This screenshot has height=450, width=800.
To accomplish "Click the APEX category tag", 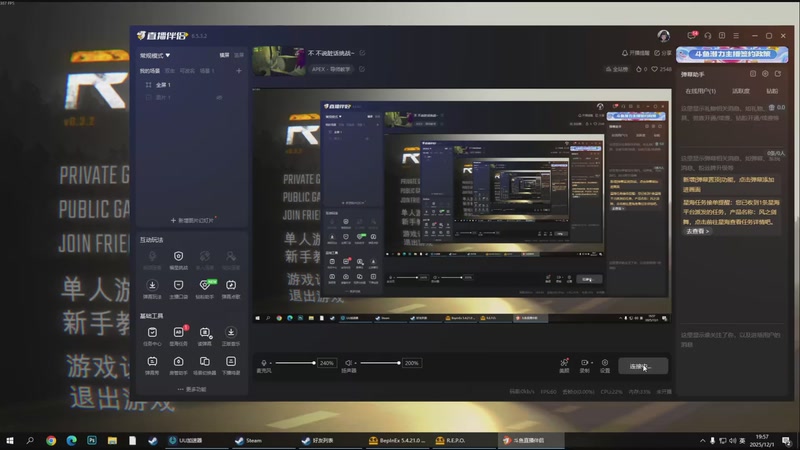I will pyautogui.click(x=331, y=69).
